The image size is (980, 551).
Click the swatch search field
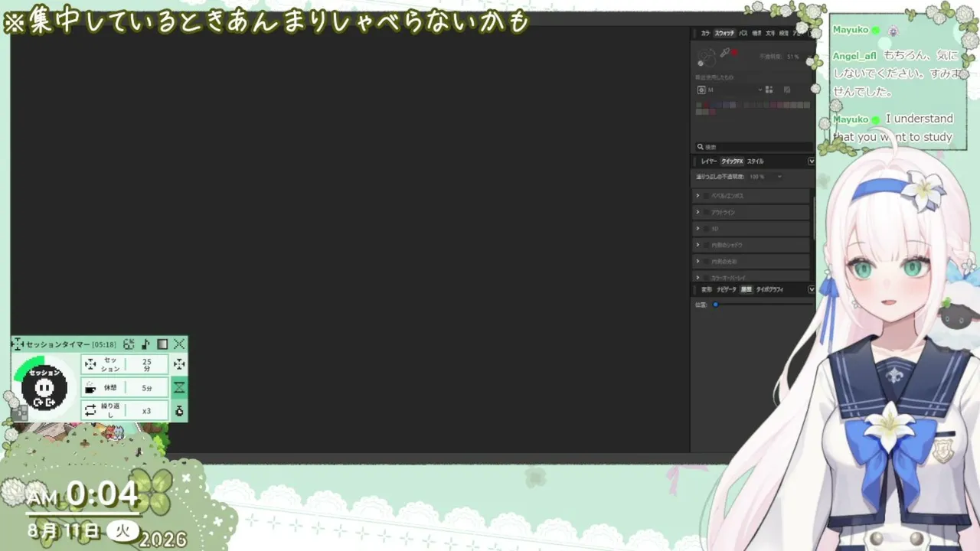[754, 147]
